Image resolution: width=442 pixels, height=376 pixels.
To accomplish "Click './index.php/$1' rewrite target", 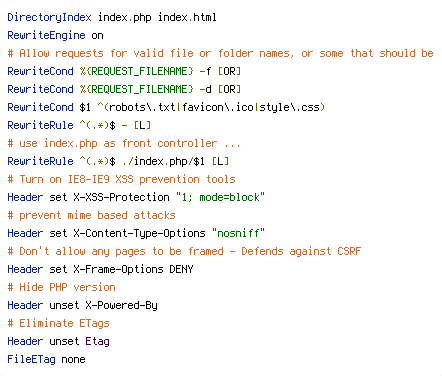I will (x=163, y=161).
